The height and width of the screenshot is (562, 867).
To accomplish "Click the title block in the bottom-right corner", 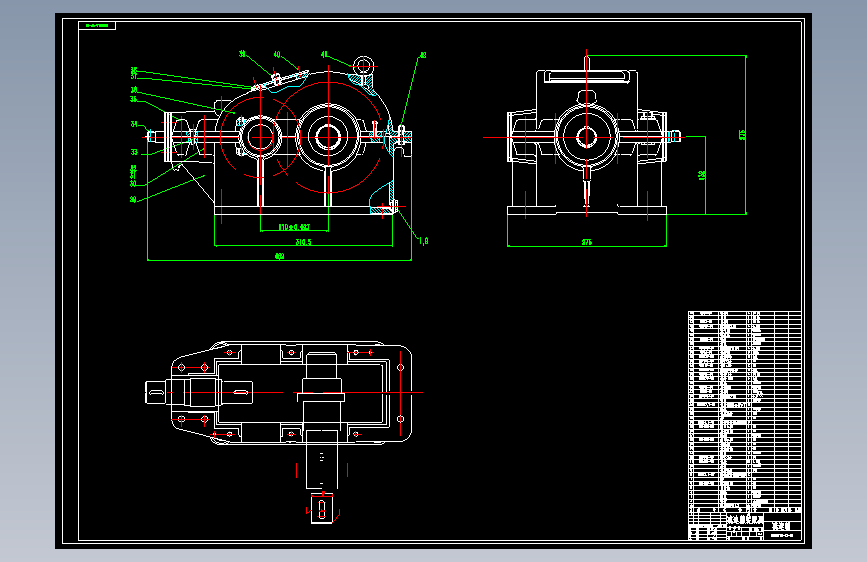I will coord(744,526).
